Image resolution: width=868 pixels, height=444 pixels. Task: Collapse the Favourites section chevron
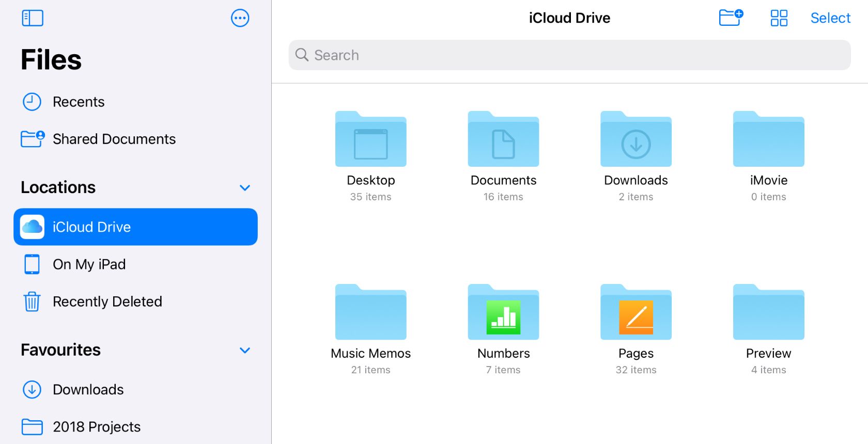coord(245,350)
